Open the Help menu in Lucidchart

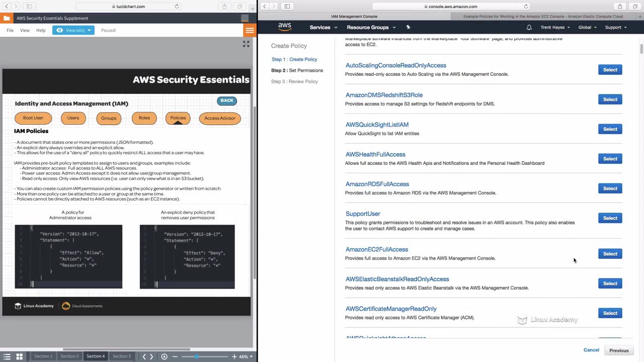[x=41, y=30]
